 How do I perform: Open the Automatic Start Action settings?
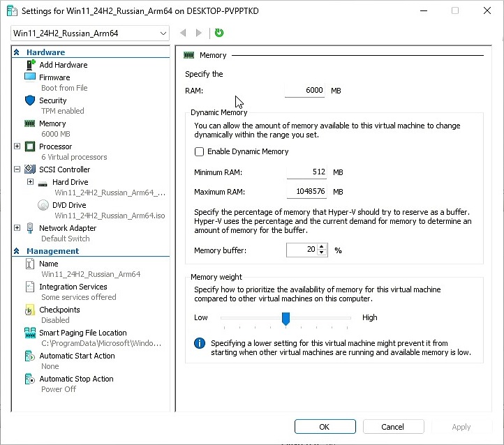(77, 356)
